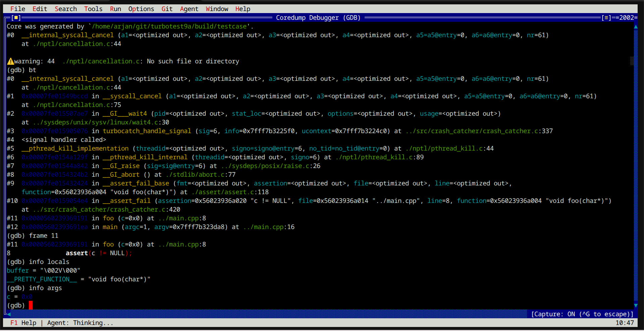Viewport: 644px width, 331px height.
Task: Click the '<signal handler called>' line
Action: (x=64, y=140)
